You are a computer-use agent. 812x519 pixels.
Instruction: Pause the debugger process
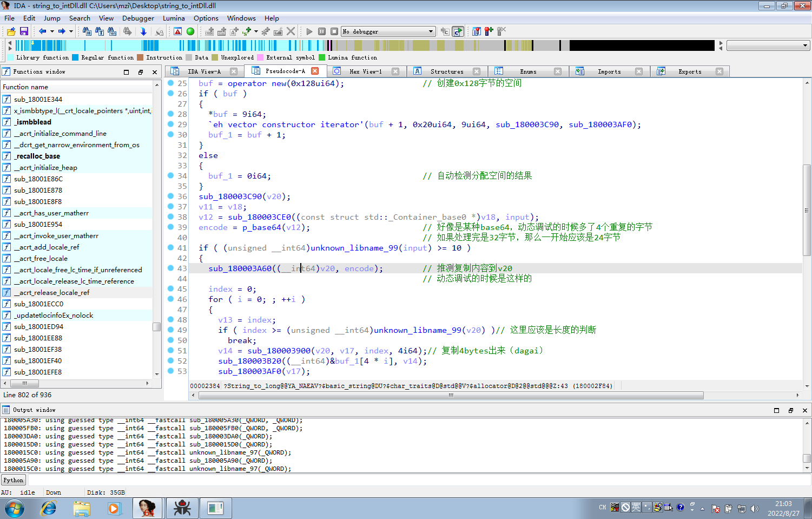(322, 31)
